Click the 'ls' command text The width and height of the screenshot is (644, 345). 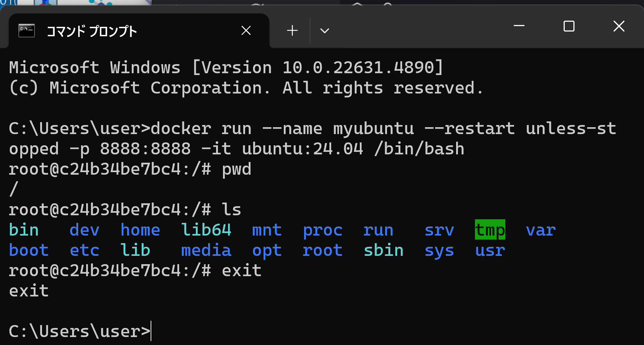[x=231, y=209]
